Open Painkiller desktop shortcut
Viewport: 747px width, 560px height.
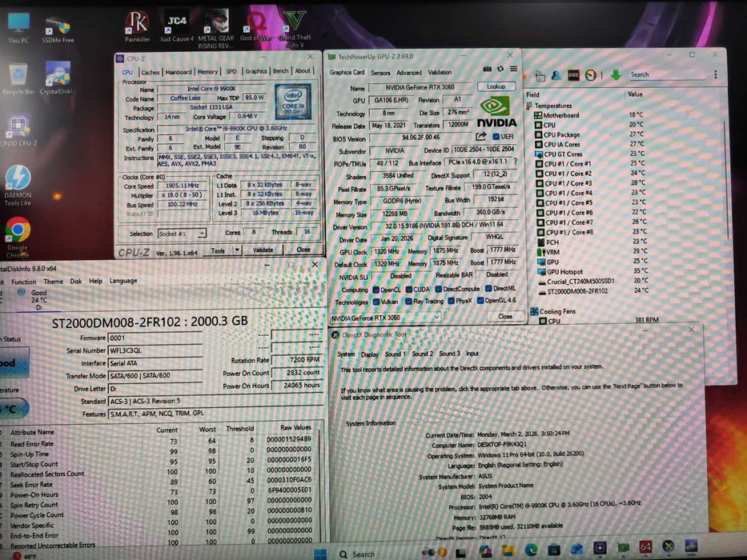coord(137,26)
